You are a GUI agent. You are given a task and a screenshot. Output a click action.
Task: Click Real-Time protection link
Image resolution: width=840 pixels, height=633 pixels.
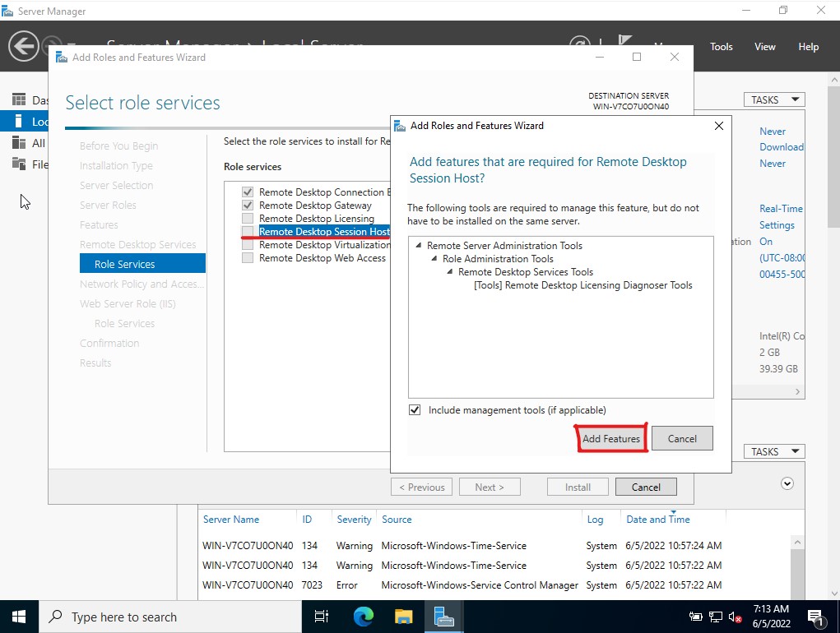(x=781, y=209)
